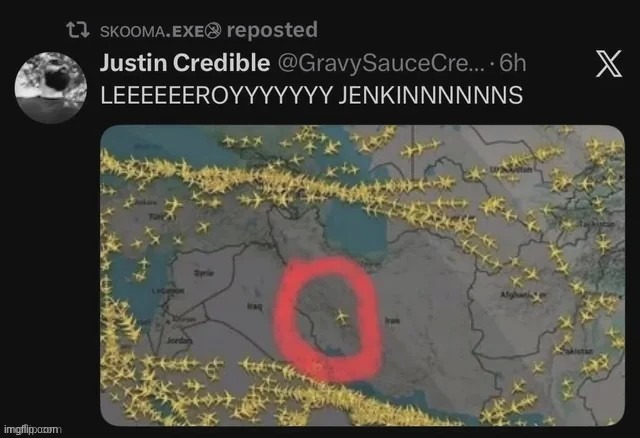The height and width of the screenshot is (438, 640).
Task: Open the @GravySauceCre... handle
Action: pyautogui.click(x=380, y=63)
